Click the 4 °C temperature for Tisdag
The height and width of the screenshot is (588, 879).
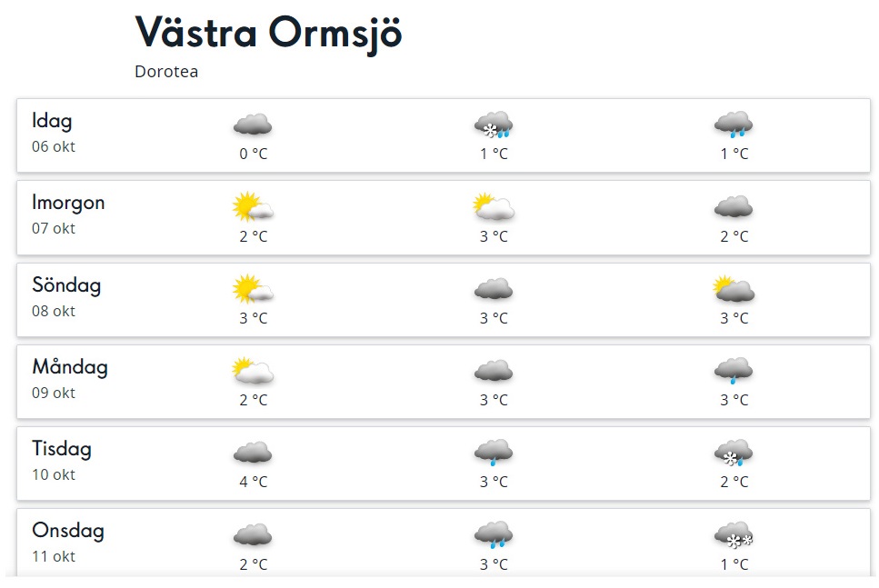tap(253, 482)
